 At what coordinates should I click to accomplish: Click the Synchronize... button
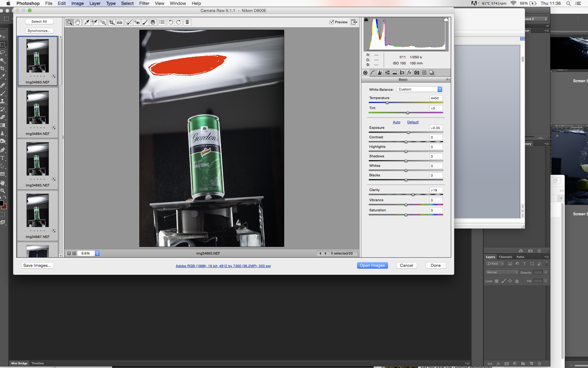click(x=39, y=31)
